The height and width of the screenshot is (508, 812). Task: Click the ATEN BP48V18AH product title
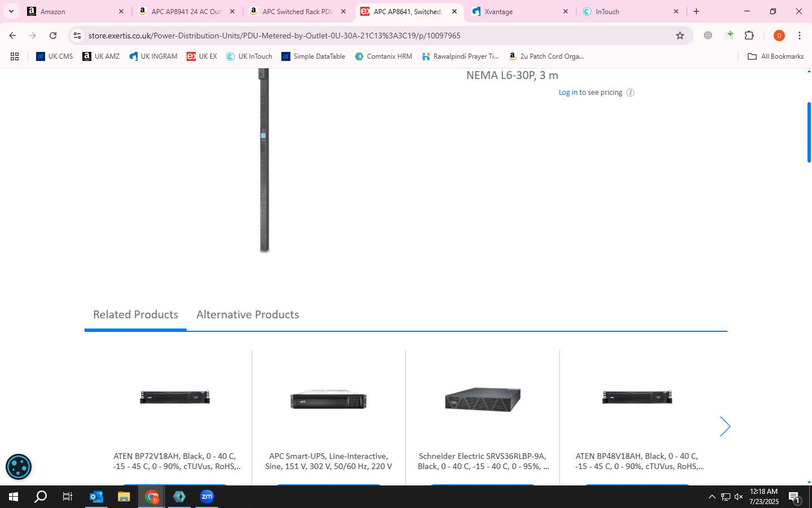pyautogui.click(x=639, y=461)
